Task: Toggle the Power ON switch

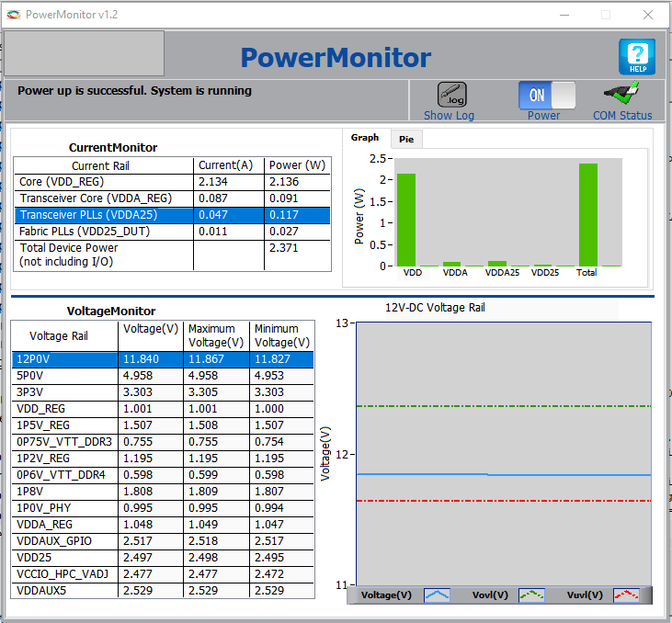Action: [547, 95]
